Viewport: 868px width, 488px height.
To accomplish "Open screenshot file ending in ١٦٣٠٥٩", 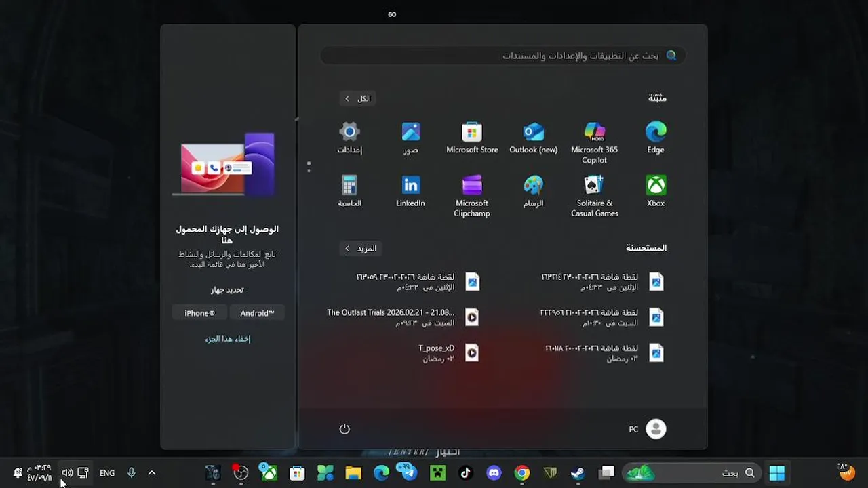I will click(418, 282).
